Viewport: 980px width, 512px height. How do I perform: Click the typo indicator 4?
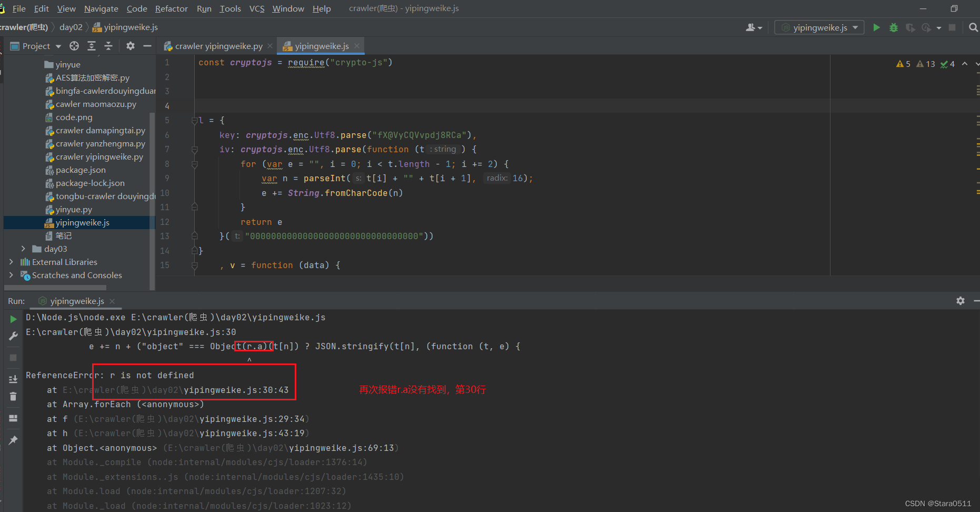click(x=948, y=64)
